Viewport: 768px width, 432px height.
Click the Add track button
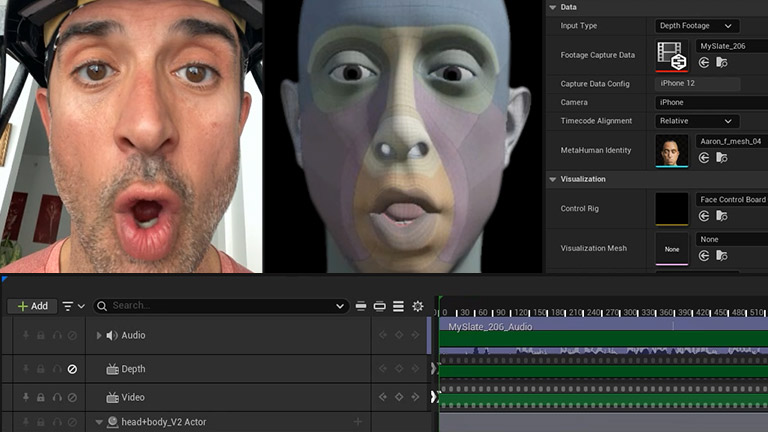[32, 306]
